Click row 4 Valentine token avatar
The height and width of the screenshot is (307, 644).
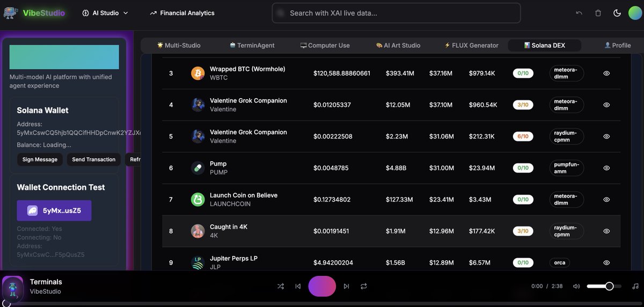pyautogui.click(x=198, y=105)
